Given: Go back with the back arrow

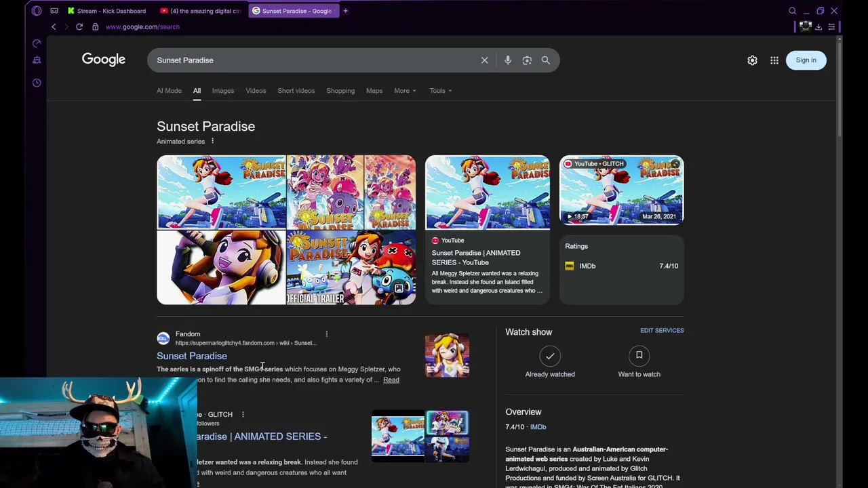Looking at the screenshot, I should point(54,26).
